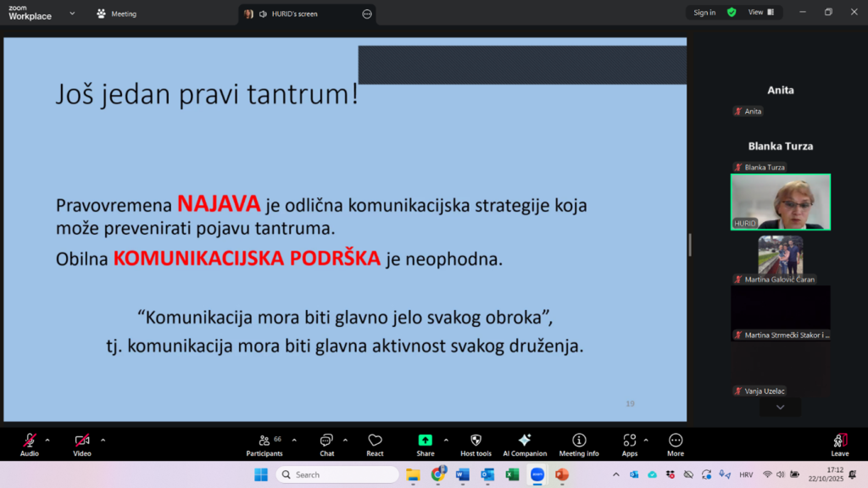The height and width of the screenshot is (488, 868).
Task: Click the Sign in button
Action: 704,13
